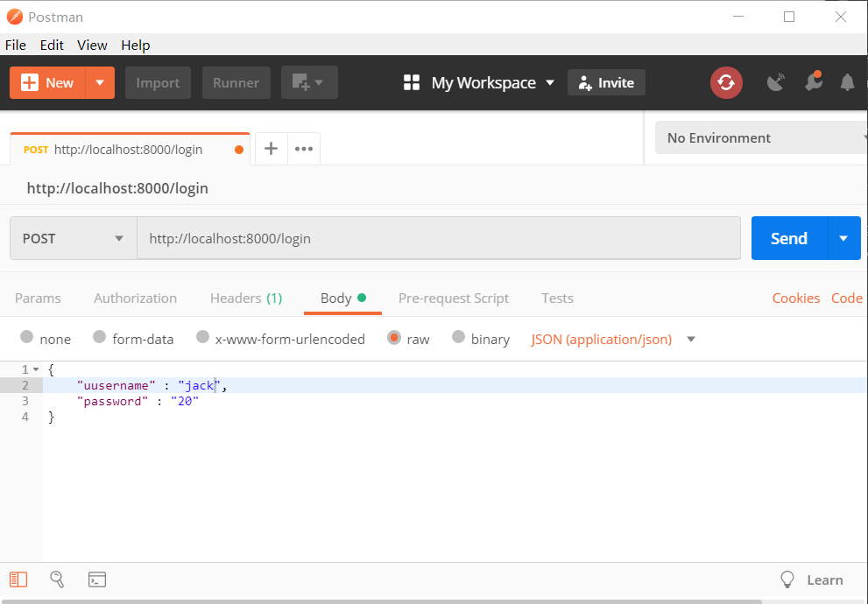Collapse the JSON fold arrow on line 1
Screen dimensions: 868x604
(x=36, y=369)
